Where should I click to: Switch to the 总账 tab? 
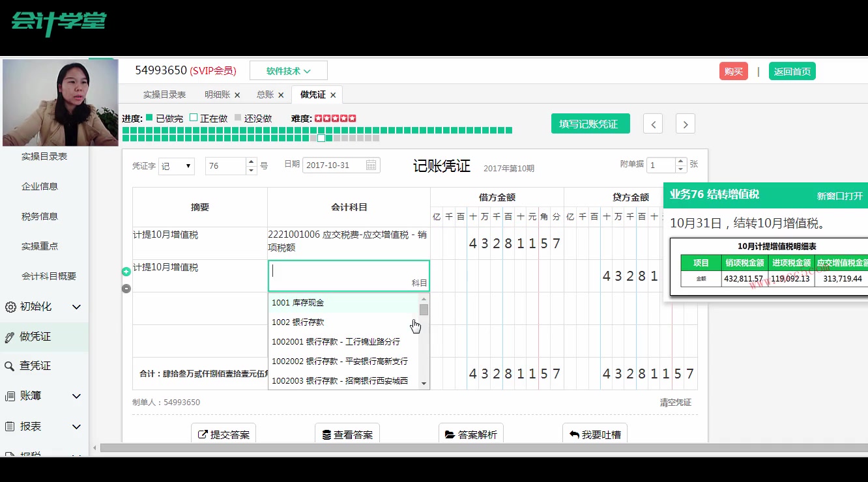266,94
